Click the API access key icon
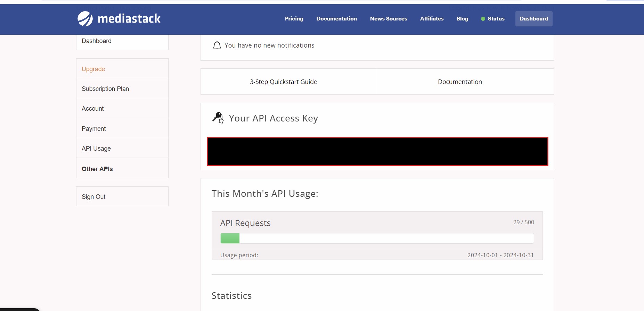The height and width of the screenshot is (311, 644). tap(218, 118)
